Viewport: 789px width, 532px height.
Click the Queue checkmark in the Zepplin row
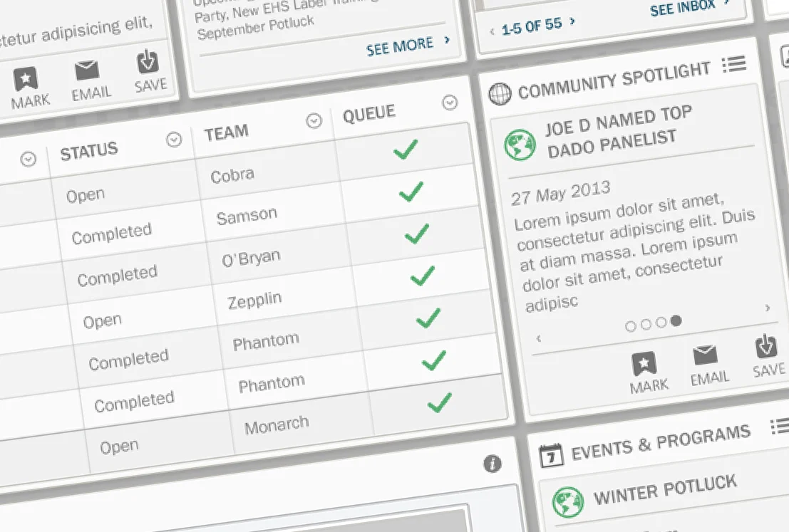click(x=423, y=276)
